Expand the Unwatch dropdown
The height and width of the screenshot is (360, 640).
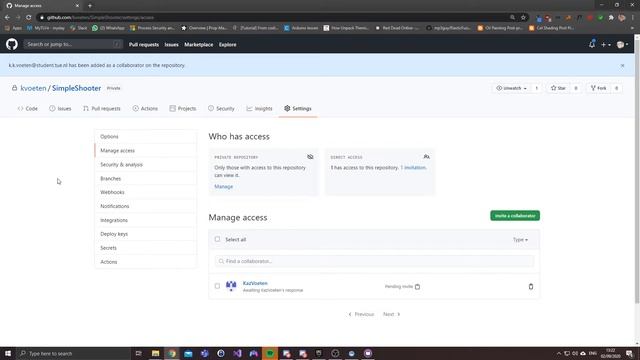tap(512, 88)
